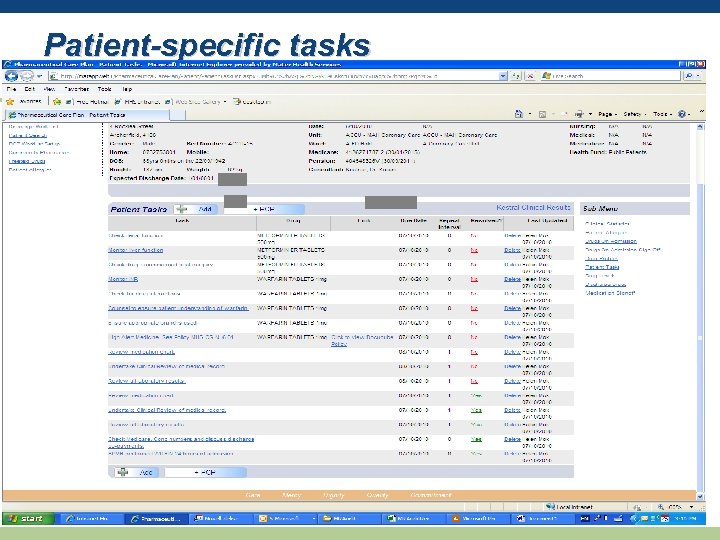
Task: Open 'Counsel to ensure patient understanding of warfarin'
Action: point(178,308)
